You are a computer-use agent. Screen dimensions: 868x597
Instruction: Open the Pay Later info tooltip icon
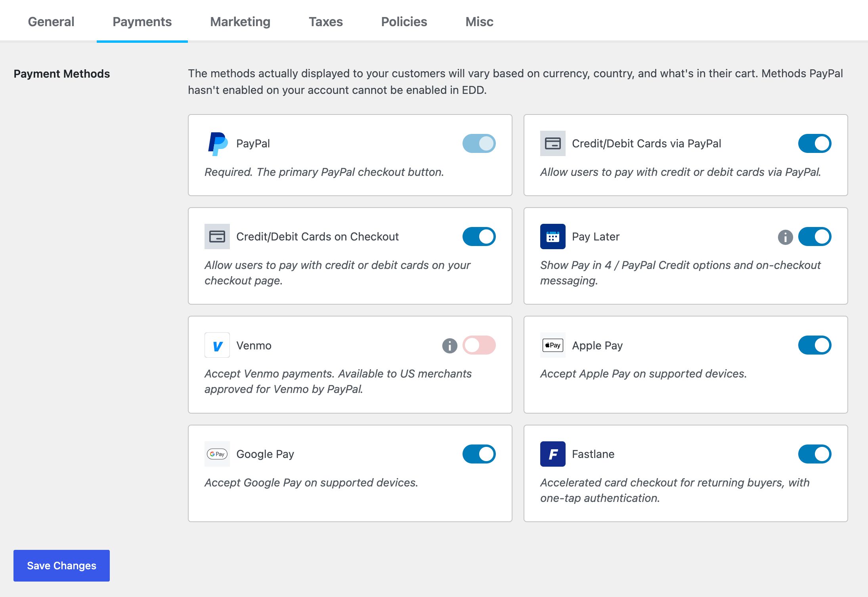(785, 237)
